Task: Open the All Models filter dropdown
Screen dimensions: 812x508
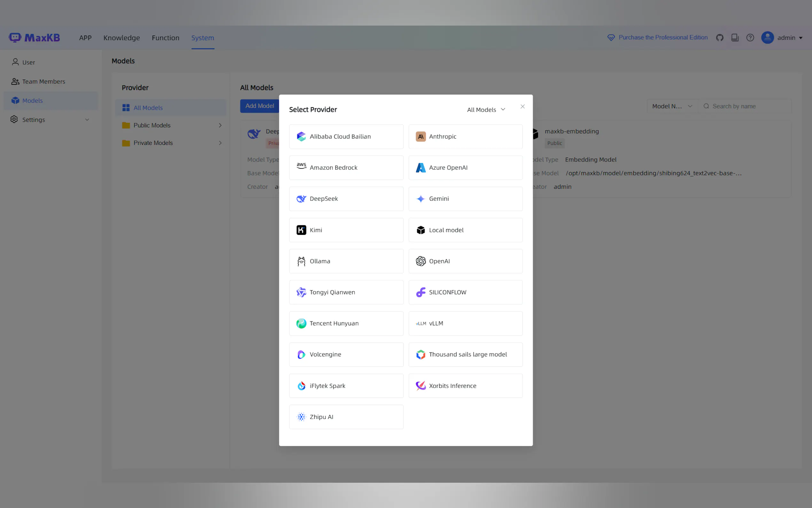Action: 486,110
